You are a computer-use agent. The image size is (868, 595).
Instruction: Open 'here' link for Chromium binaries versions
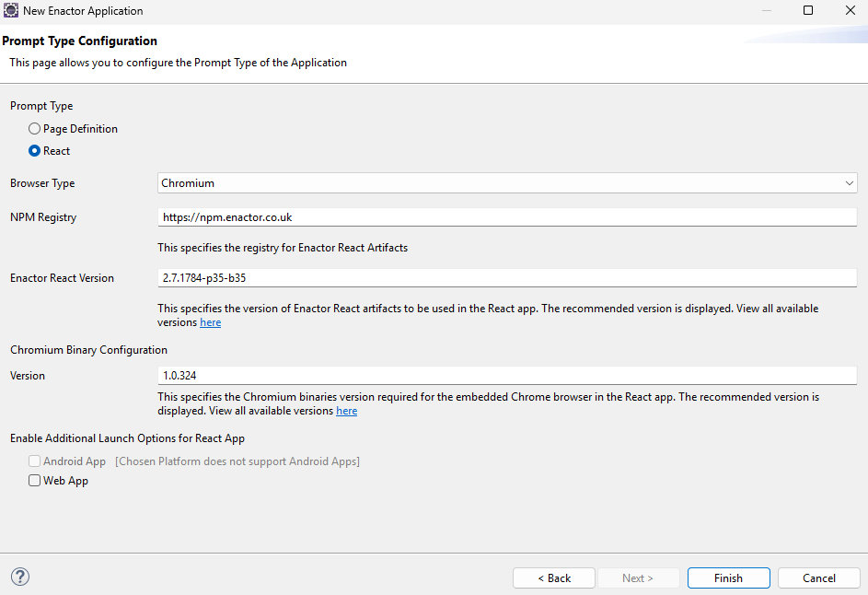[x=347, y=411]
